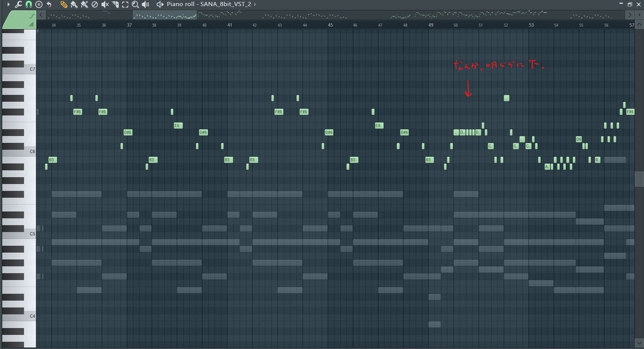Open the Stamp chord tool
This screenshot has width=644, height=349.
pyautogui.click(x=39, y=4)
